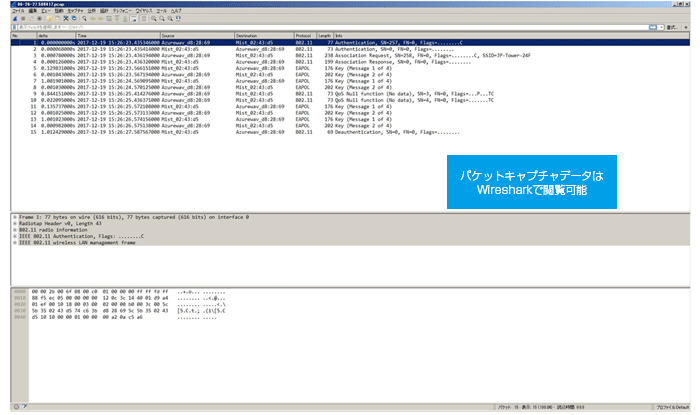The width and height of the screenshot is (700, 415).
Task: Select packet 2 Authentication SN=0 row
Action: point(350,49)
